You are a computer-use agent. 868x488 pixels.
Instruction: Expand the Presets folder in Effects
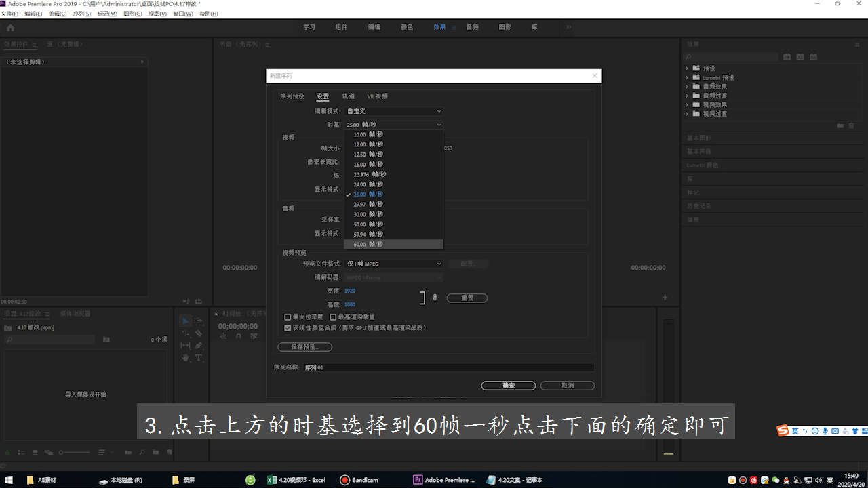[x=687, y=68]
